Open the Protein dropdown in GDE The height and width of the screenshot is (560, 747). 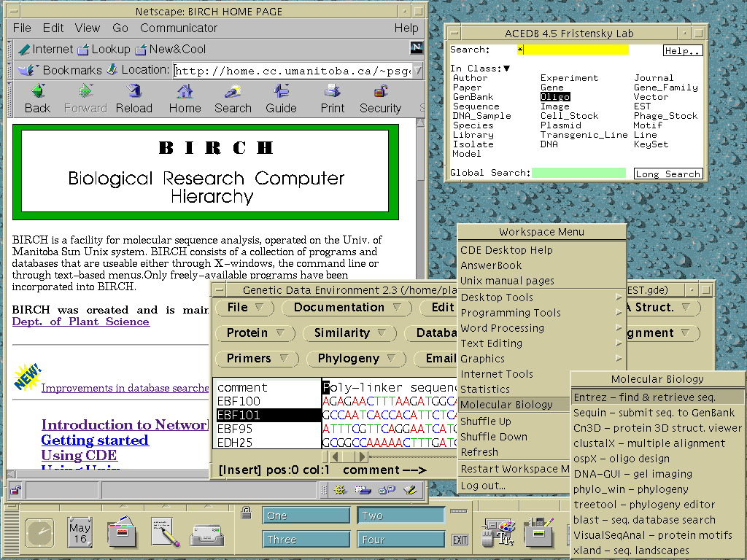tap(255, 332)
